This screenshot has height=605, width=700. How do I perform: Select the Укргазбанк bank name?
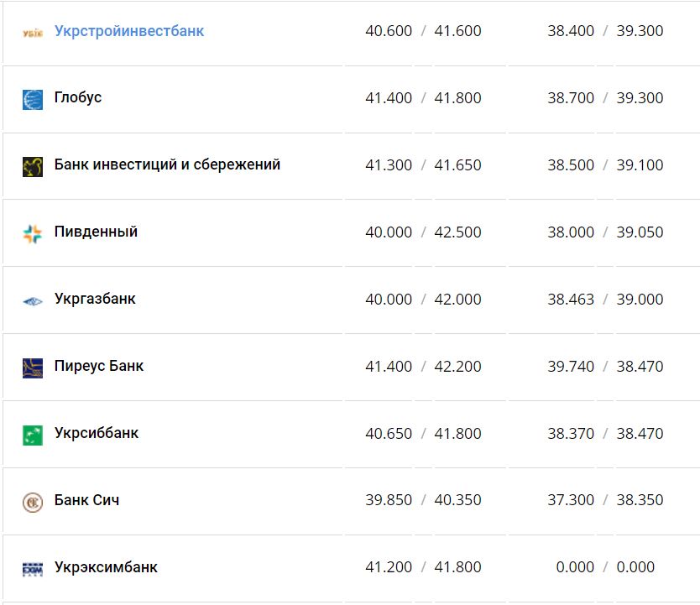pyautogui.click(x=94, y=299)
